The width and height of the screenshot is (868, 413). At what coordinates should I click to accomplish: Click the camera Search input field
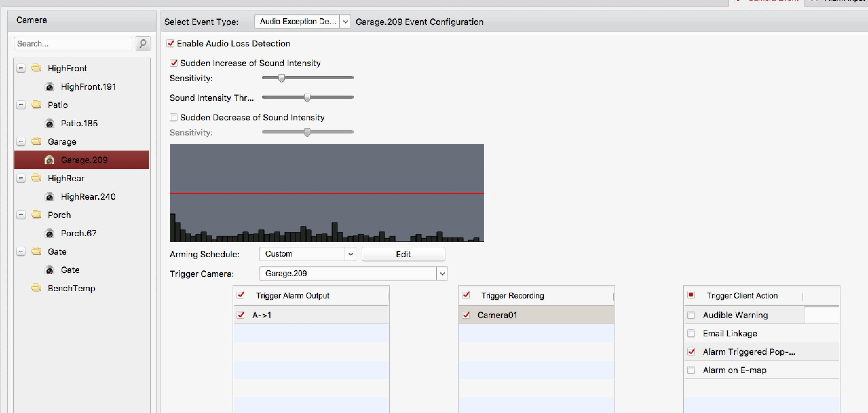pos(73,44)
